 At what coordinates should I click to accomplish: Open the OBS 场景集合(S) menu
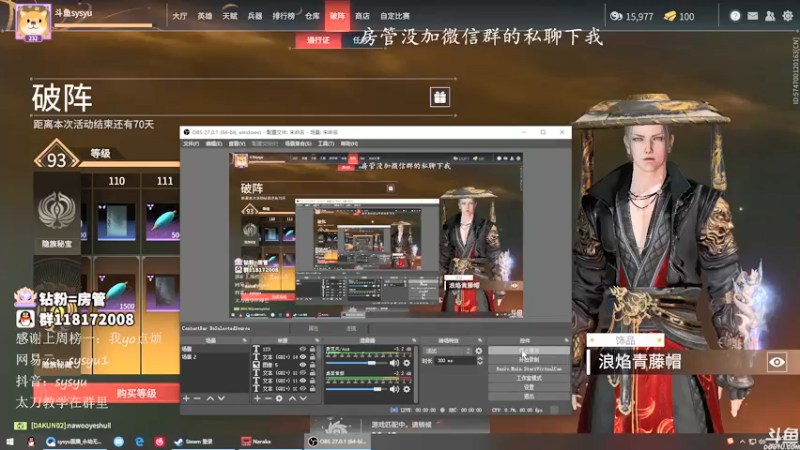click(x=298, y=144)
